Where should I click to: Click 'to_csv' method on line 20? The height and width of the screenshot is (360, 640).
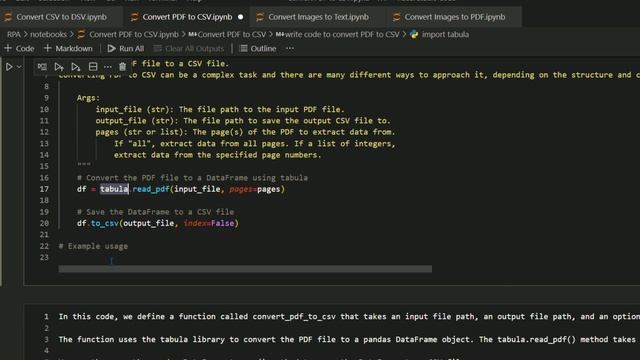click(x=104, y=223)
